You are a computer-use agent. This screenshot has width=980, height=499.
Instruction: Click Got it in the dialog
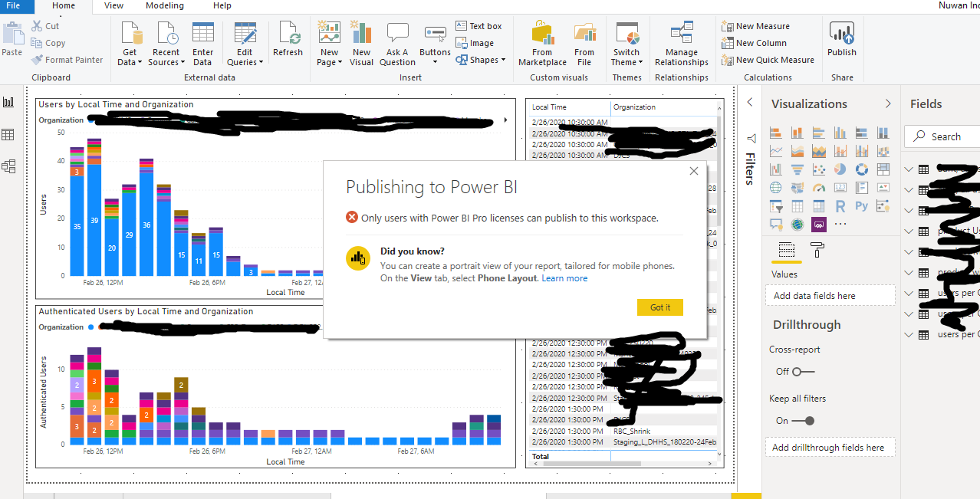660,307
